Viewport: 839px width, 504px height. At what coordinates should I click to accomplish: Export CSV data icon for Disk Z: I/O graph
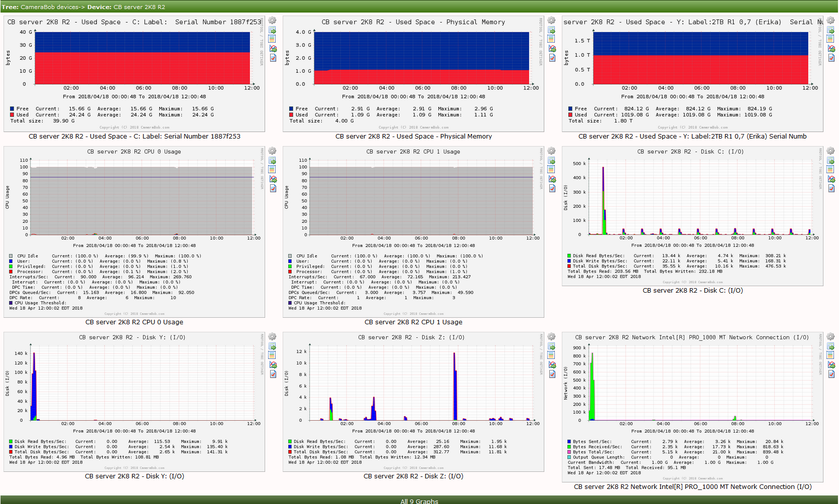click(552, 346)
